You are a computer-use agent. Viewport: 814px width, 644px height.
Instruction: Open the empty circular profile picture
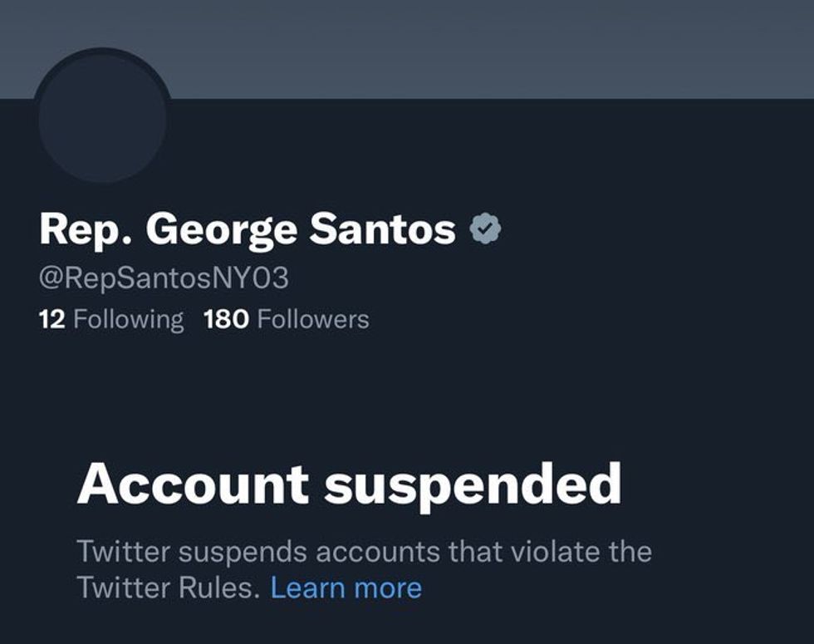tap(102, 118)
